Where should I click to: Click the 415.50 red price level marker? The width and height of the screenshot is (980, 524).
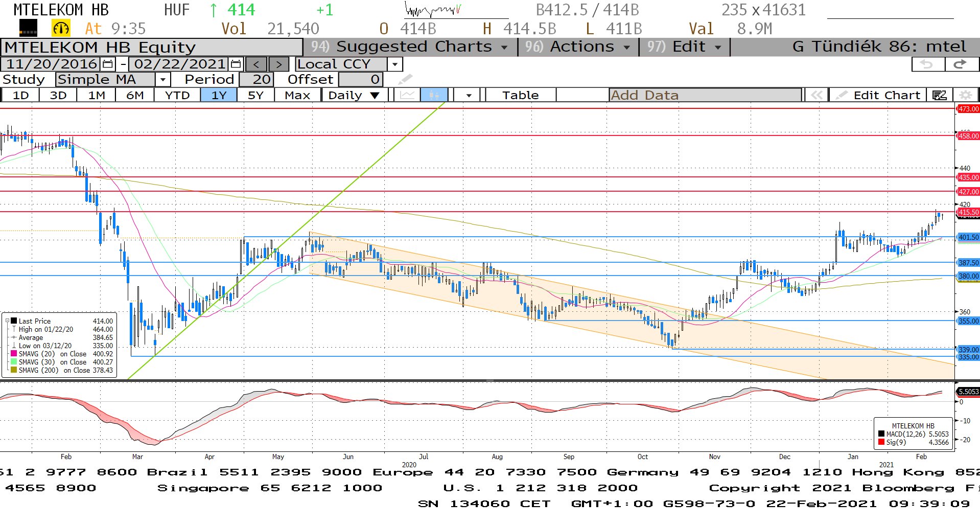coord(968,212)
